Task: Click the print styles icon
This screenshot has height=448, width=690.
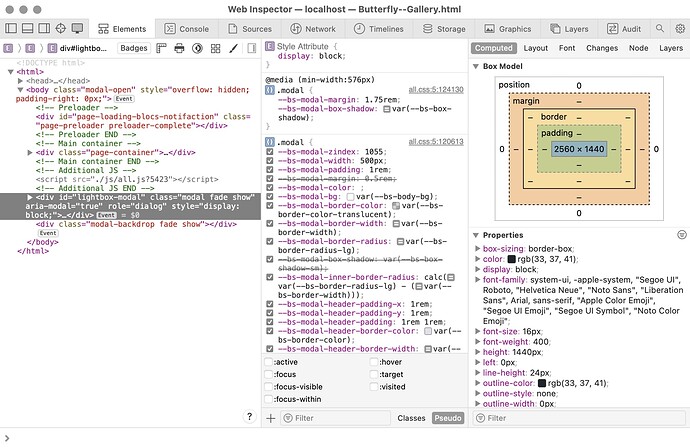Action: (x=179, y=47)
